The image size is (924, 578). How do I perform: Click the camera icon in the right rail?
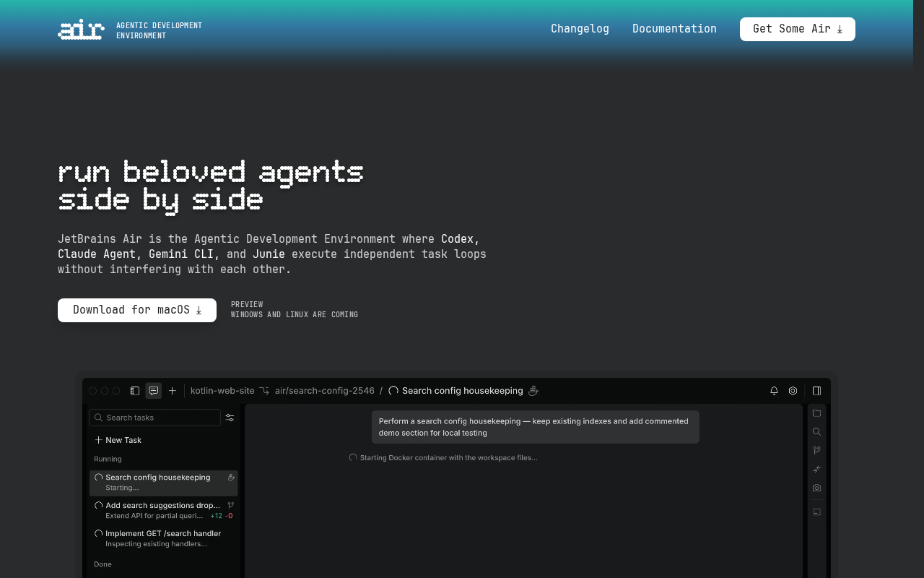click(x=816, y=488)
